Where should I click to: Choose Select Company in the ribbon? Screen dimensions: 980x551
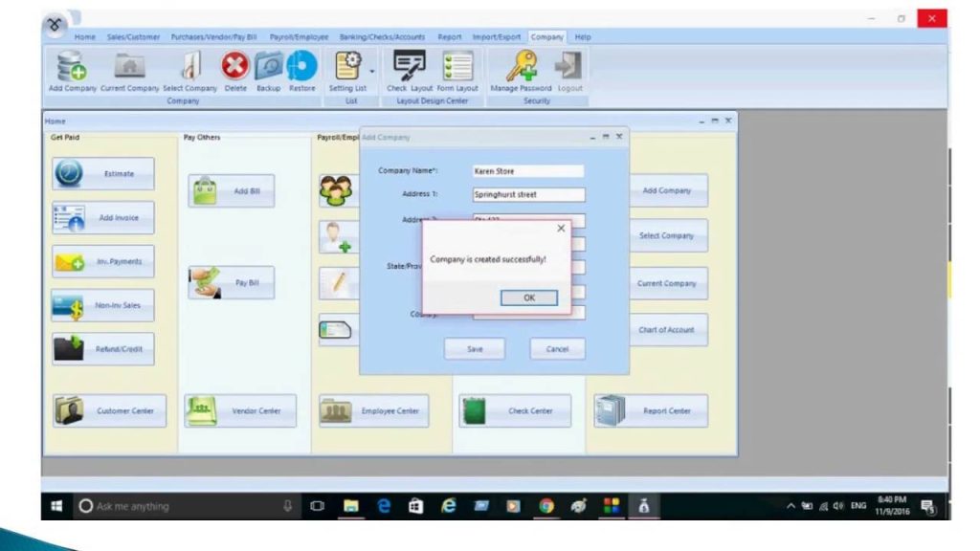190,70
